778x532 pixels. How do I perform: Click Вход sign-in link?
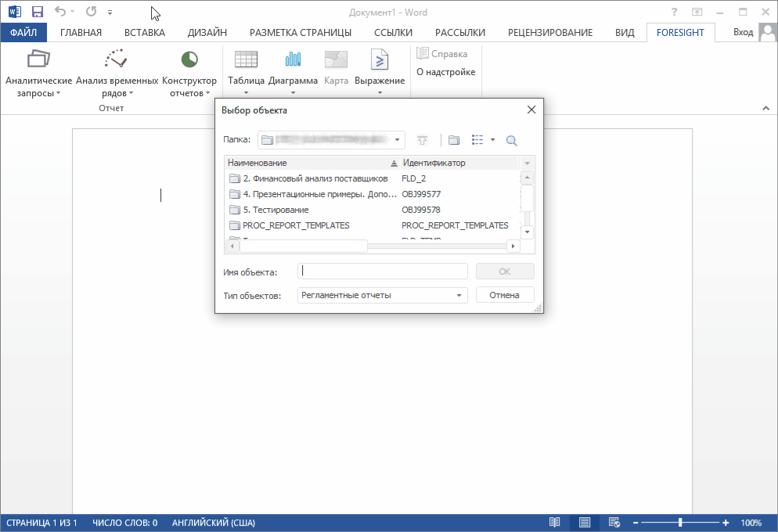744,32
